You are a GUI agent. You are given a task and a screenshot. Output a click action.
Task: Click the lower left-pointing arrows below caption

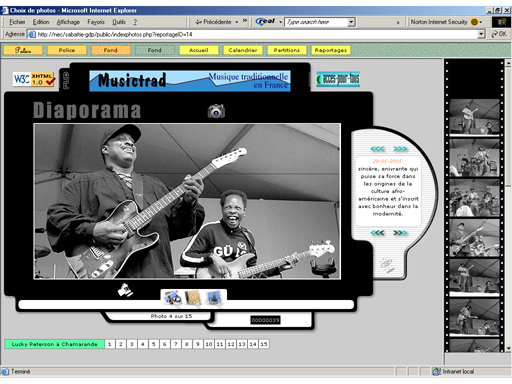pyautogui.click(x=377, y=233)
